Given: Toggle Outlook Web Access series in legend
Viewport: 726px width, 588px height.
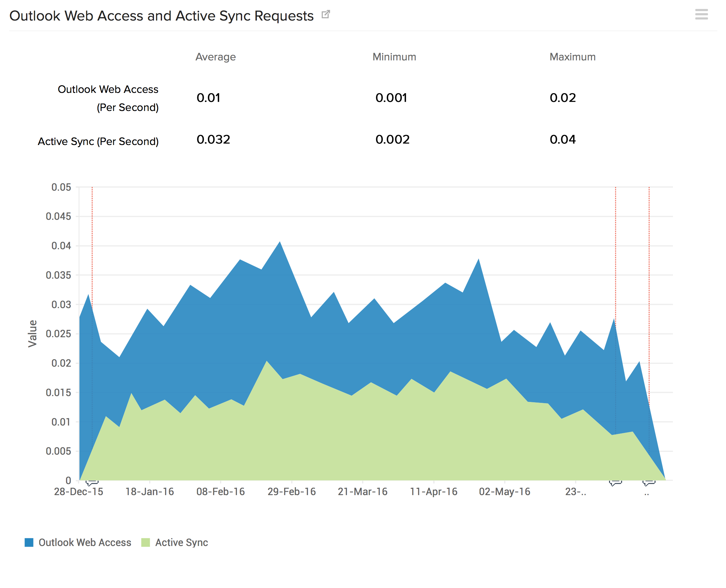Looking at the screenshot, I should [85, 542].
